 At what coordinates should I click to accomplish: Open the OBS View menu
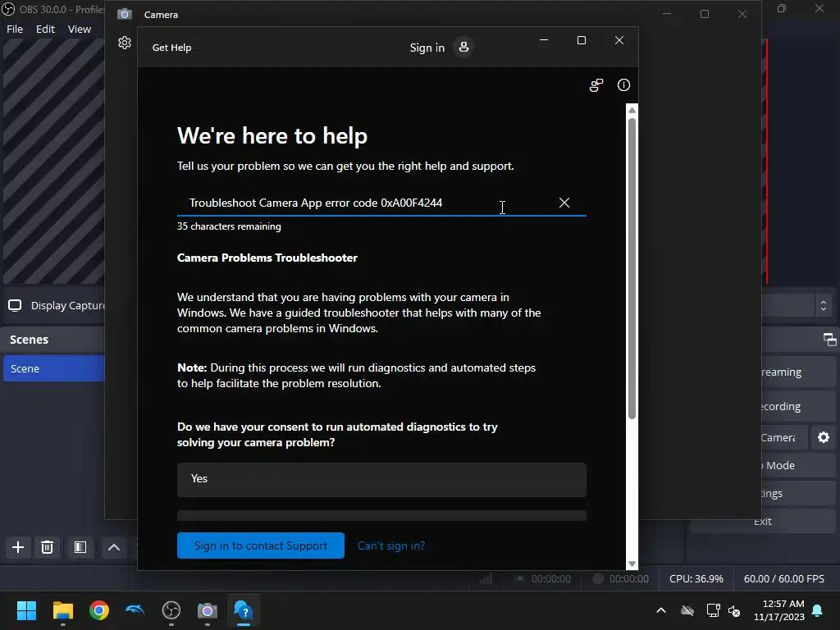[80, 29]
